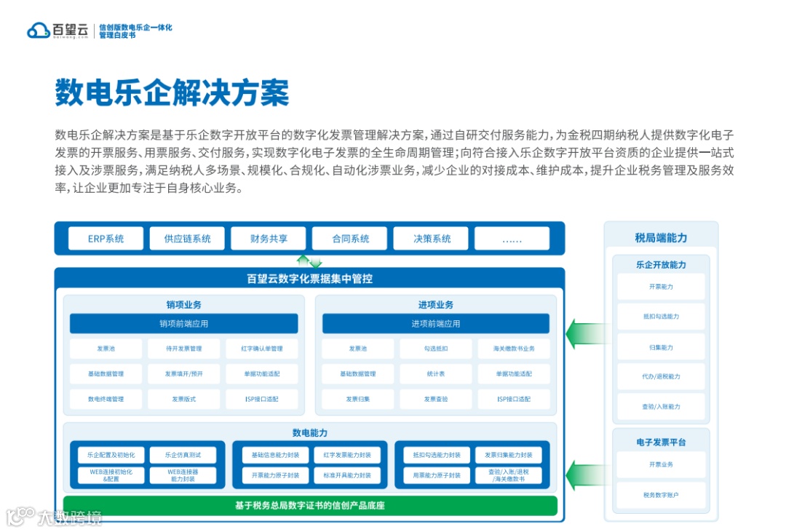Click the ellipsis …… system box
Viewport: 786px width, 532px height.
[x=512, y=239]
